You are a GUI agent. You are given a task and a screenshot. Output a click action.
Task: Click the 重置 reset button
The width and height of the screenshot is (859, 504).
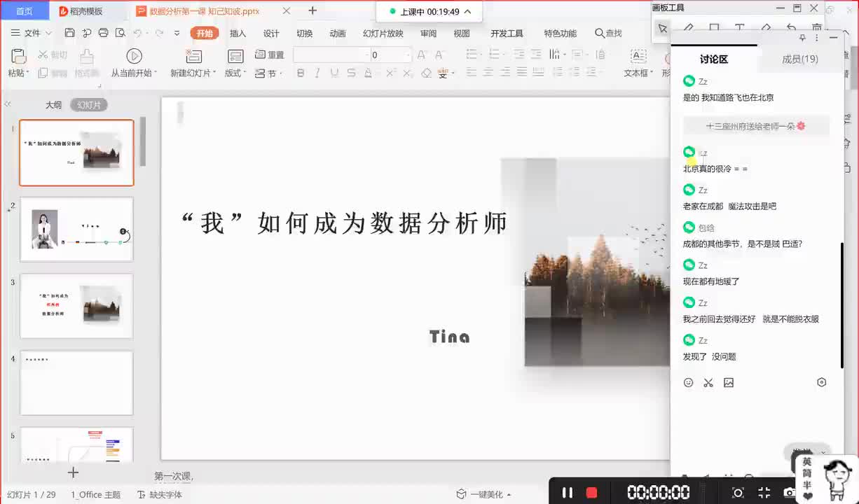tap(270, 55)
